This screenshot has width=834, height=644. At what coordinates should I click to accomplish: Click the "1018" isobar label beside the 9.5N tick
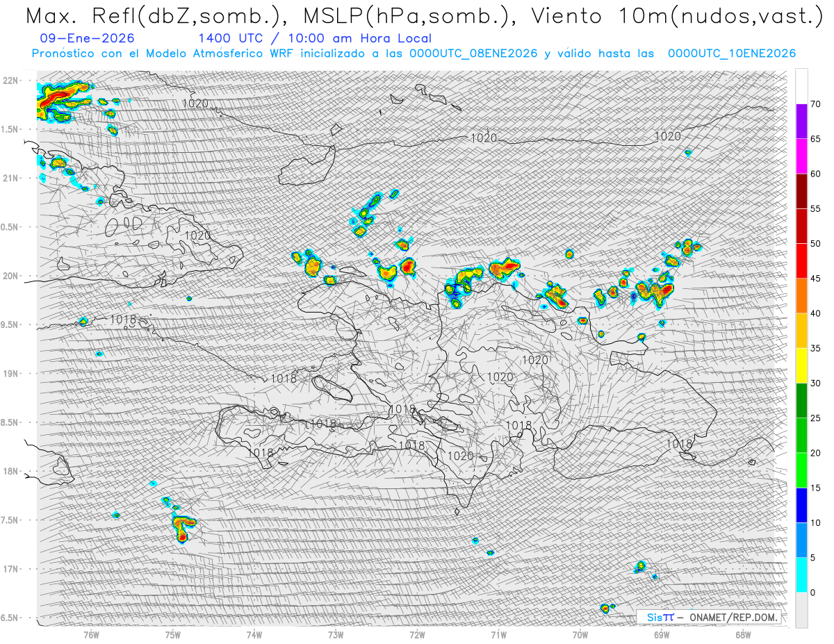(x=124, y=320)
